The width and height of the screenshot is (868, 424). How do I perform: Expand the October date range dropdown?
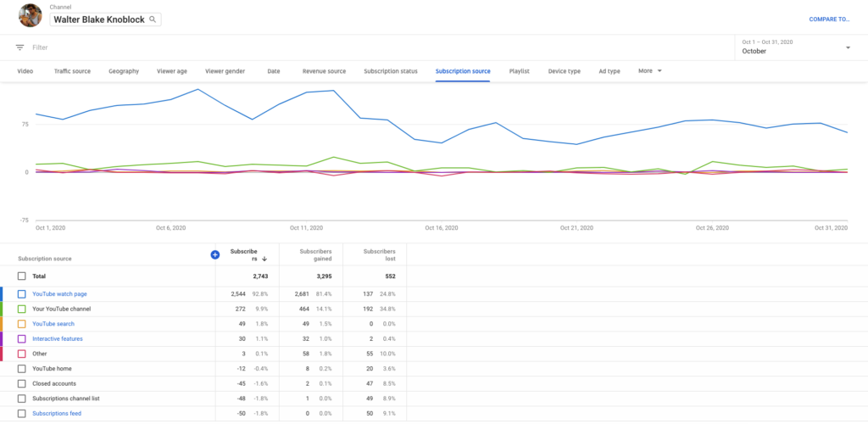point(848,47)
